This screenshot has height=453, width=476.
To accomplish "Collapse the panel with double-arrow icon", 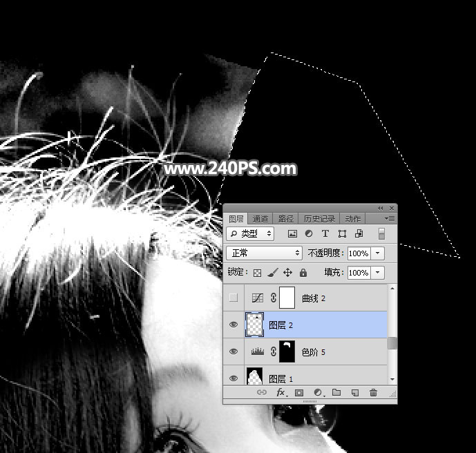I will 381,208.
